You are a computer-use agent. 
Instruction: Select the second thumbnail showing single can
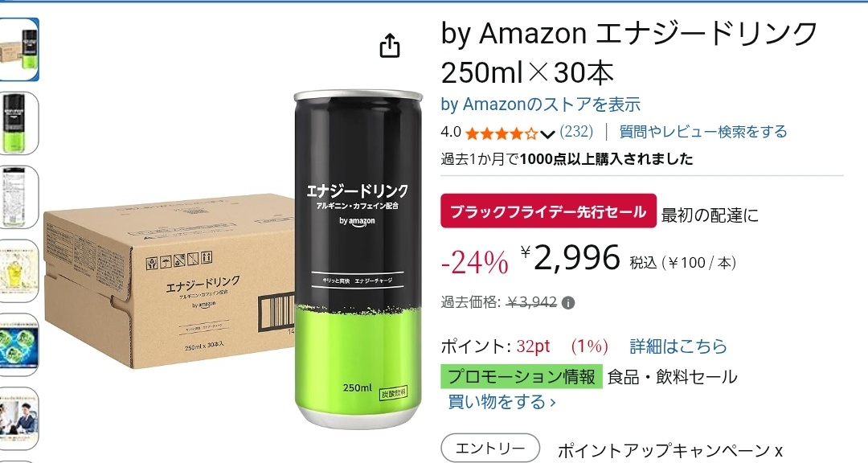18,123
